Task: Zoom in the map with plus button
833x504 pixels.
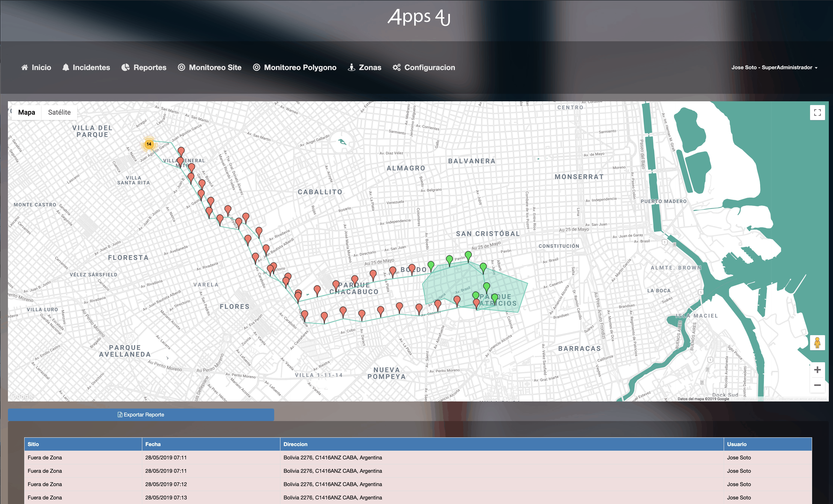Action: point(817,370)
